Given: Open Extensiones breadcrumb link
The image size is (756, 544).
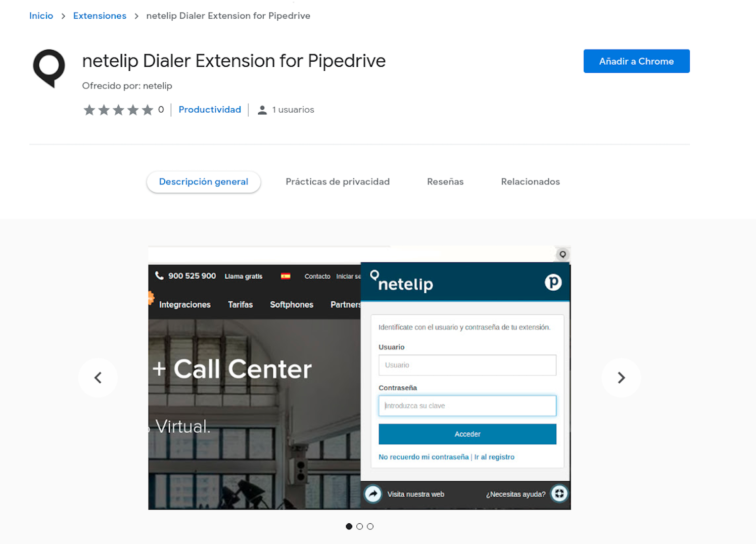Looking at the screenshot, I should point(100,16).
